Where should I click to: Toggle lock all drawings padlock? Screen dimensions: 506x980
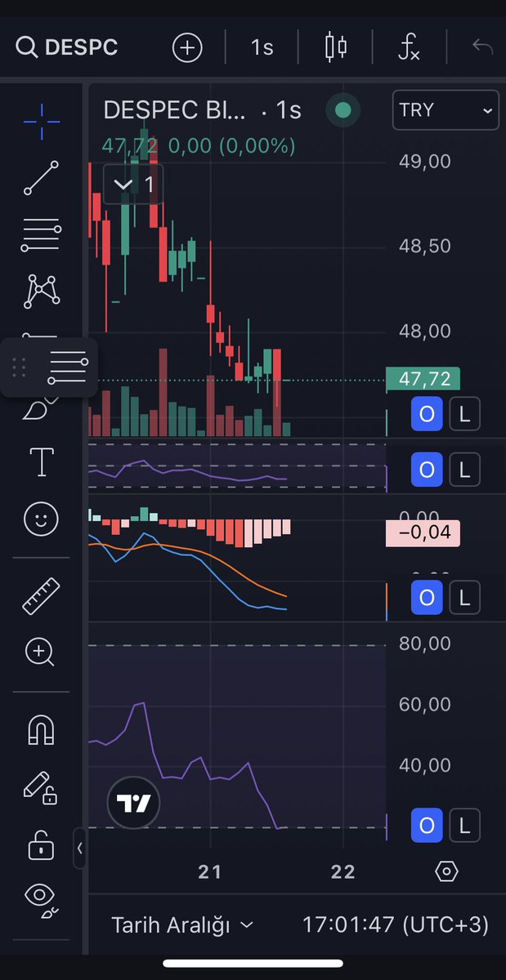pos(41,844)
